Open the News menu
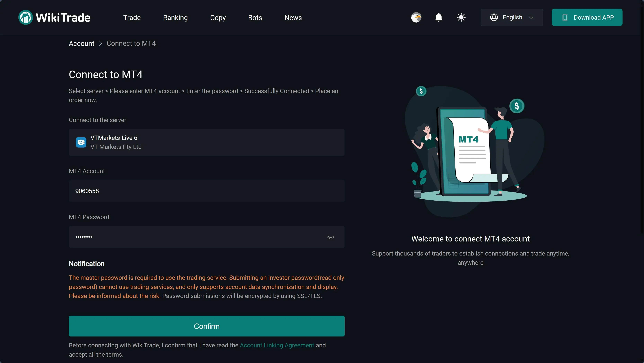 click(293, 18)
